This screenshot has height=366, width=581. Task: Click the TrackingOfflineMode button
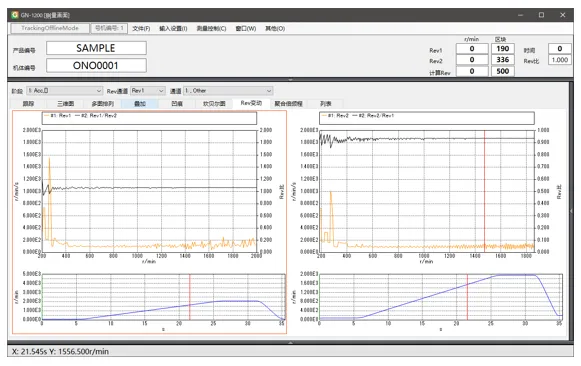point(50,28)
